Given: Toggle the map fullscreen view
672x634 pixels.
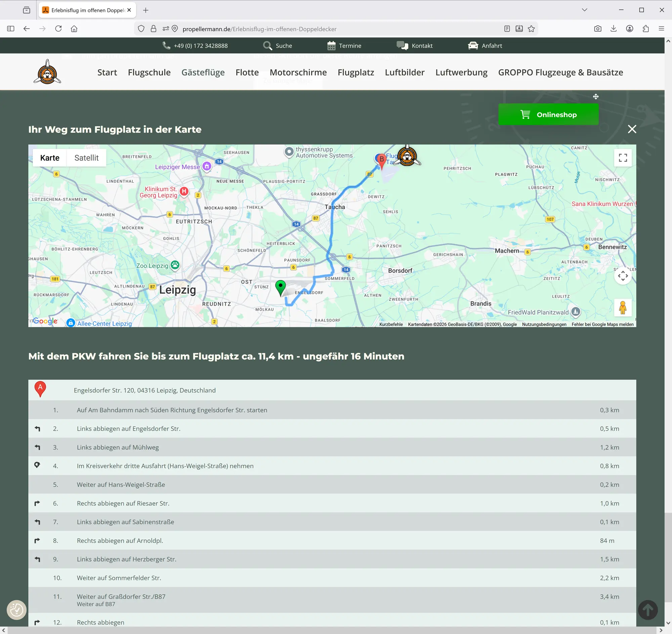Looking at the screenshot, I should (x=623, y=158).
